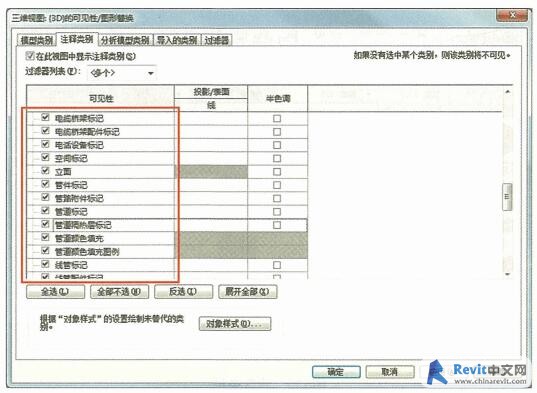Select the 电缆桥架配件标记 row label
The height and width of the screenshot is (393, 537).
pyautogui.click(x=87, y=132)
